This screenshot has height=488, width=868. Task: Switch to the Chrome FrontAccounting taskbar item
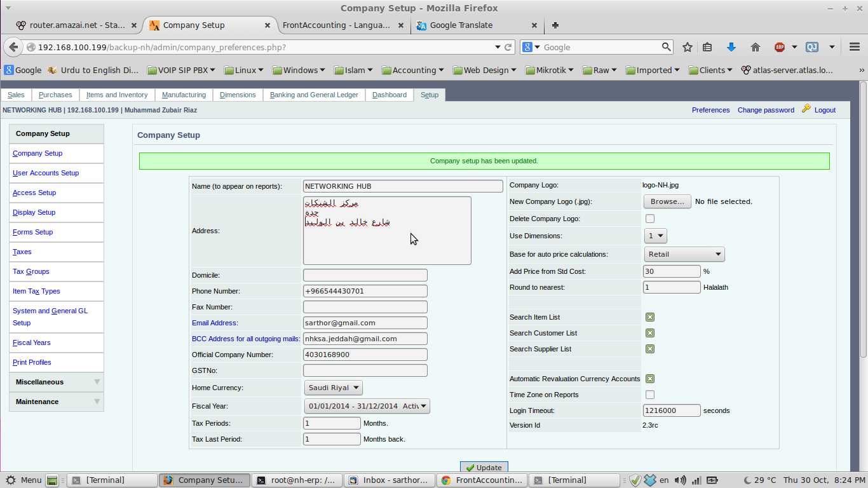pyautogui.click(x=483, y=480)
